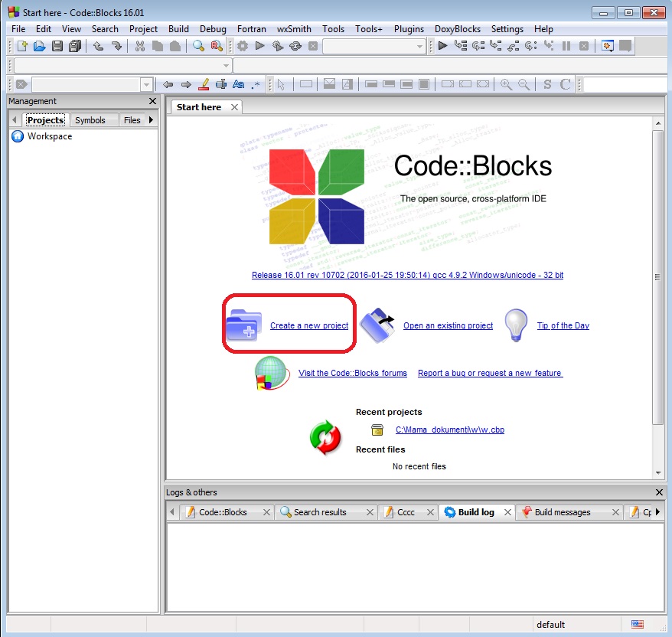This screenshot has height=637, width=672.
Task: Click the Debugging windows icon
Action: coord(608,46)
